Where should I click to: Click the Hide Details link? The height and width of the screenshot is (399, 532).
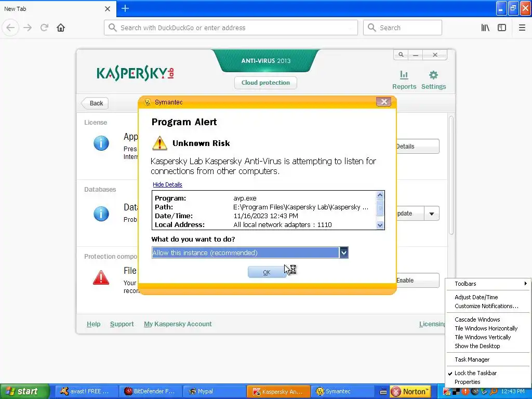167,184
